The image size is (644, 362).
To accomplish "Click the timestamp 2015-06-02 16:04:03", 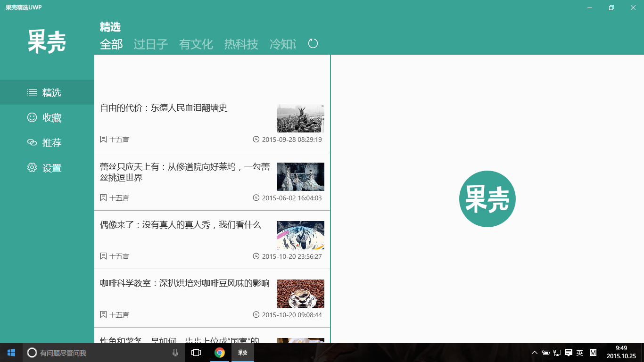I will pyautogui.click(x=292, y=198).
